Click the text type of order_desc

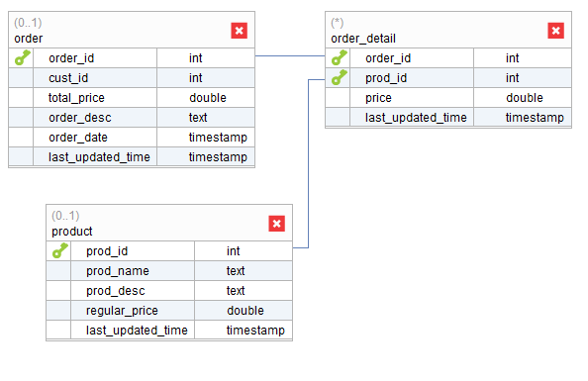[x=198, y=118]
